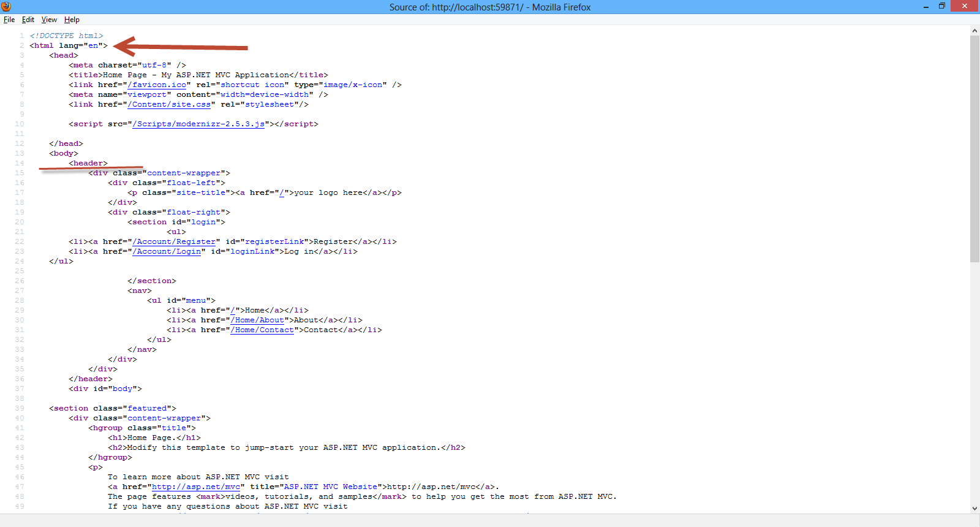Click the "viewport" attribute value
980x527 pixels.
tap(147, 94)
